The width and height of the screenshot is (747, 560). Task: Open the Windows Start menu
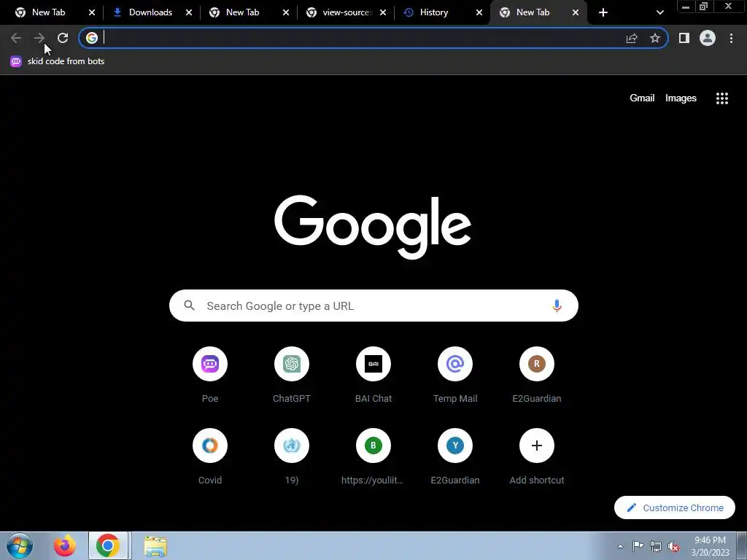20,545
